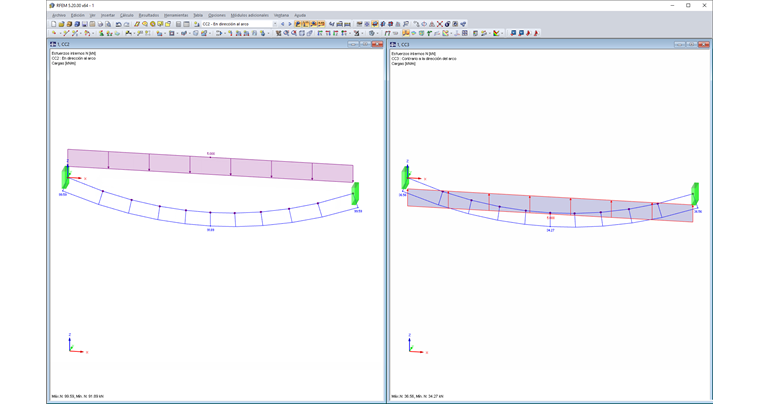Click 'CC3 : Contrario a la dirección del arco' text
Viewport: 760px width, 404px height.
coord(424,59)
